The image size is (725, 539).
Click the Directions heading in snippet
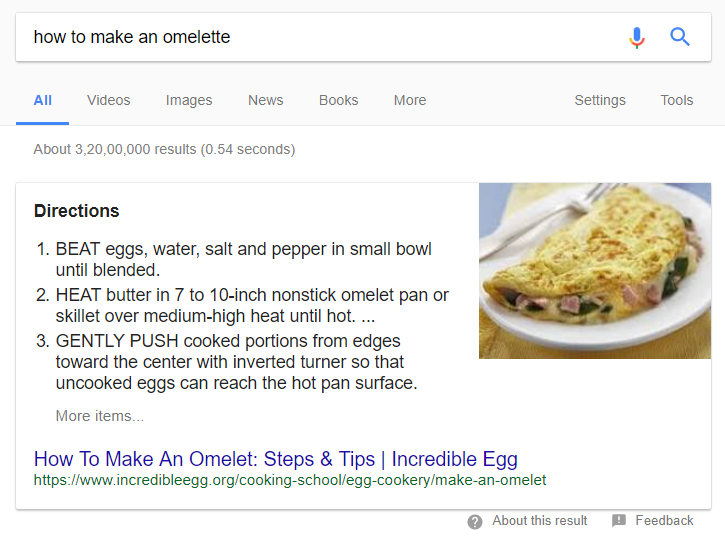tap(77, 211)
